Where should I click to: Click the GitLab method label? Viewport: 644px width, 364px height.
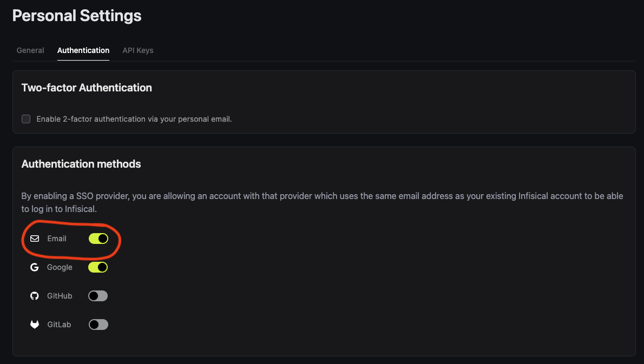pyautogui.click(x=59, y=325)
